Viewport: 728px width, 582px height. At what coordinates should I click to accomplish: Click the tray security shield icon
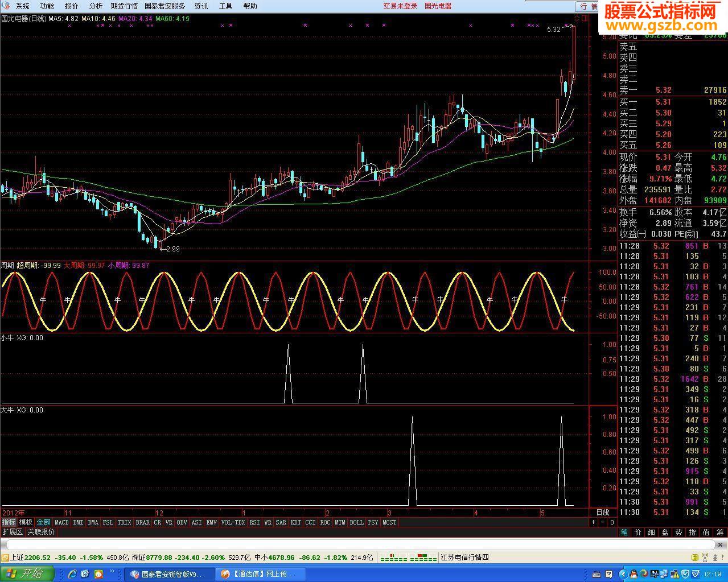(x=685, y=573)
